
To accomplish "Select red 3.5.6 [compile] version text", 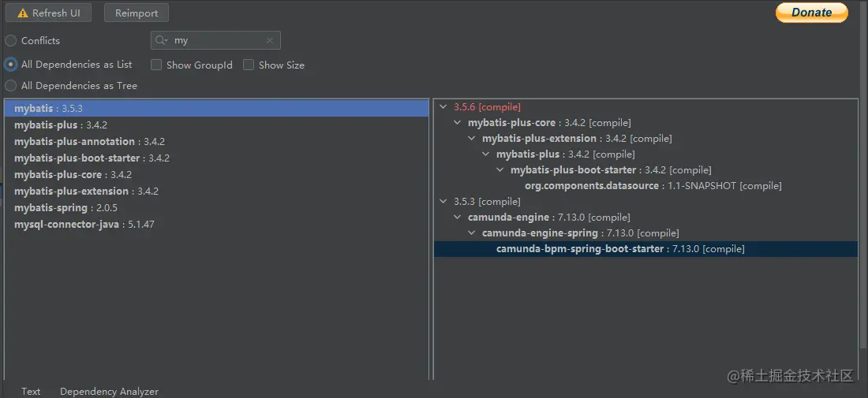I will click(487, 106).
